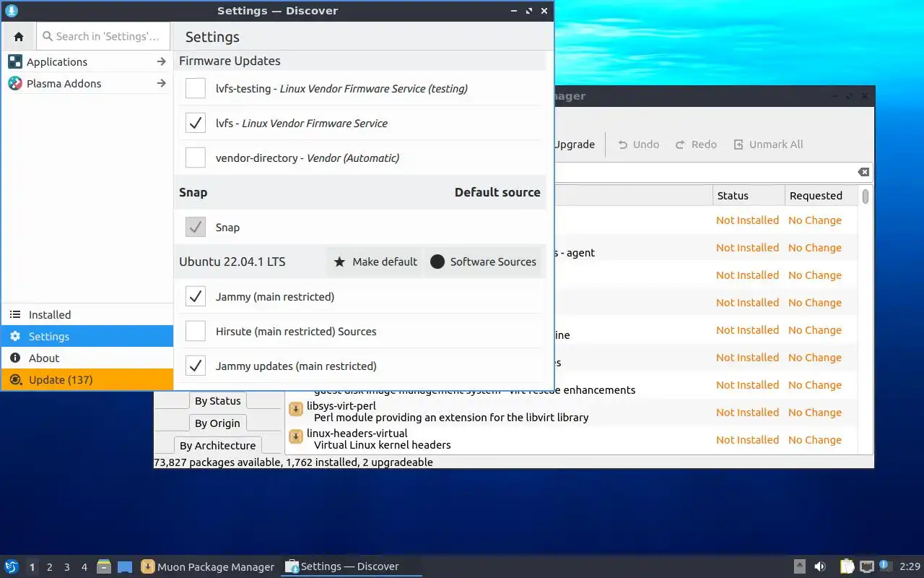Click Installed list icon
Screen dimensions: 924x578
(x=15, y=315)
